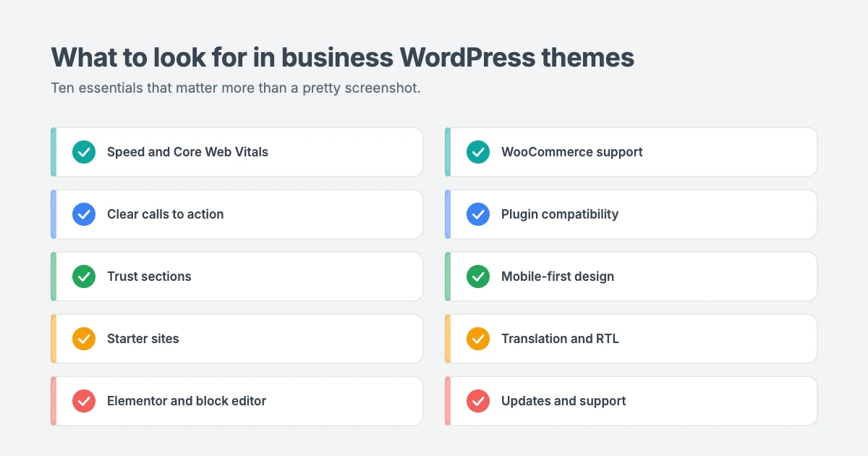Select the text 'Elementor and block editor'
The height and width of the screenshot is (456, 868).
point(187,401)
